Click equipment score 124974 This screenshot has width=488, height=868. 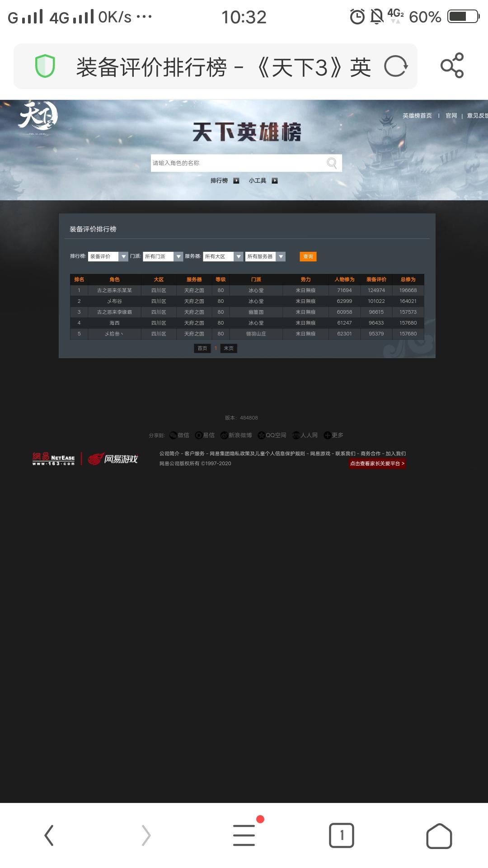coord(376,290)
